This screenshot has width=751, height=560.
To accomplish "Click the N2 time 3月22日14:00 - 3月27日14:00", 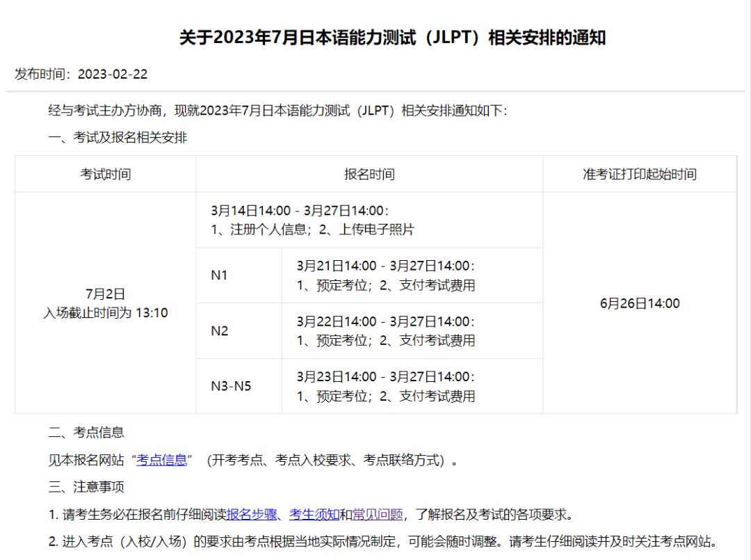I will pyautogui.click(x=385, y=321).
